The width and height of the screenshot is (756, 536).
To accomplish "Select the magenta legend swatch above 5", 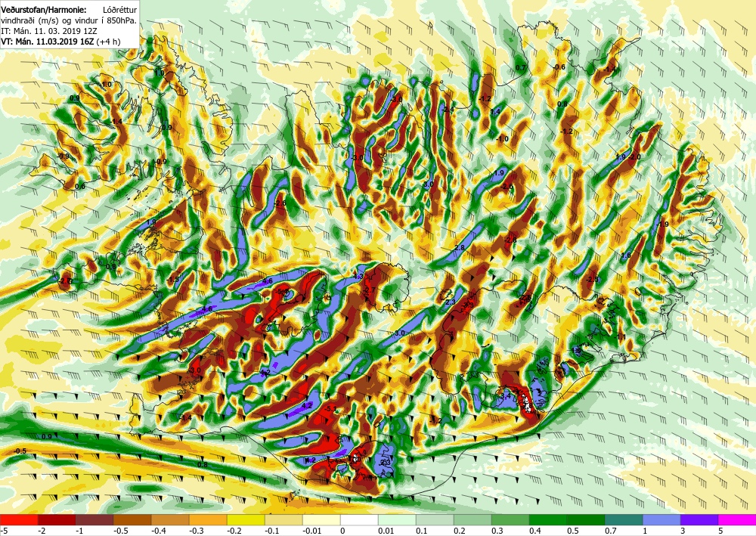I will [x=737, y=520].
